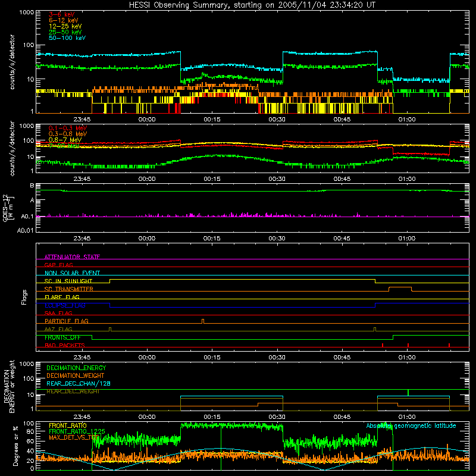Select the 'A0.1' tick label on GOES axis

[27, 217]
